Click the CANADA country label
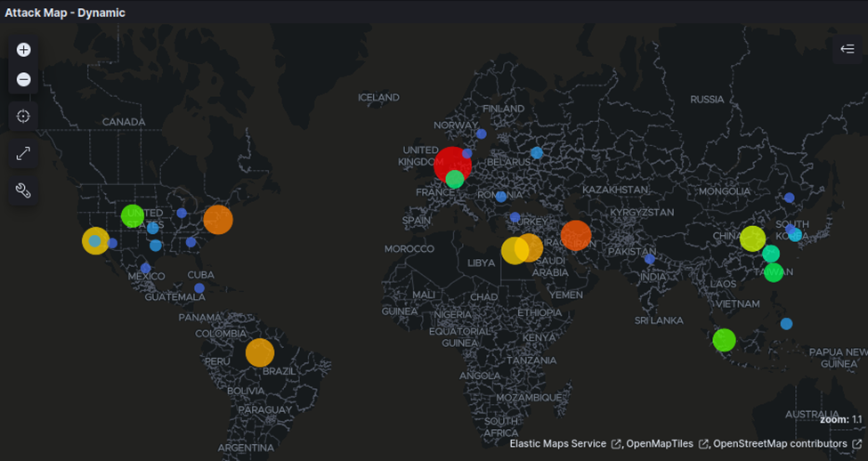Image resolution: width=868 pixels, height=461 pixels. click(x=124, y=122)
